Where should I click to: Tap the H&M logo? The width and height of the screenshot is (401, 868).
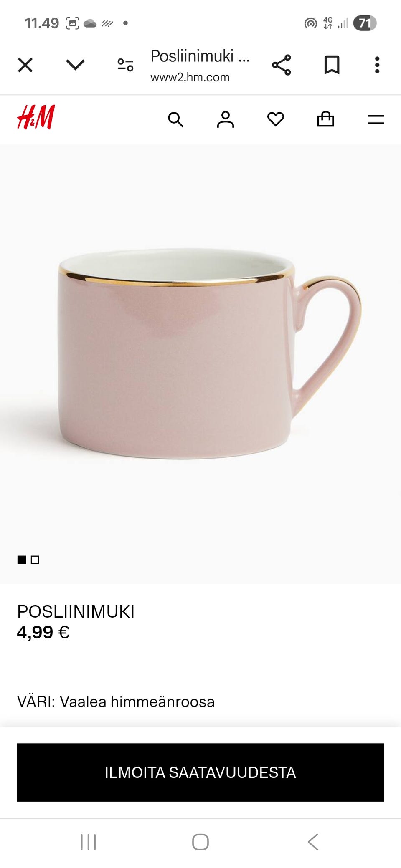pos(36,117)
